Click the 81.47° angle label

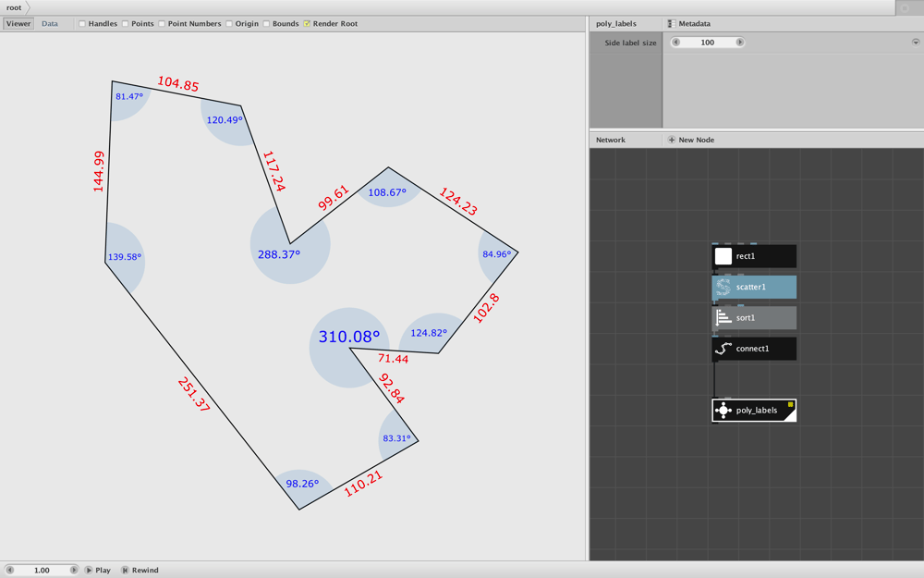[x=129, y=96]
